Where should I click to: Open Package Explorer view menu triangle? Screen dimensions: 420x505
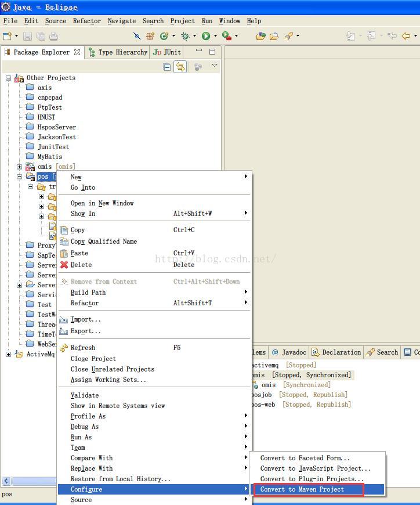coord(215,66)
